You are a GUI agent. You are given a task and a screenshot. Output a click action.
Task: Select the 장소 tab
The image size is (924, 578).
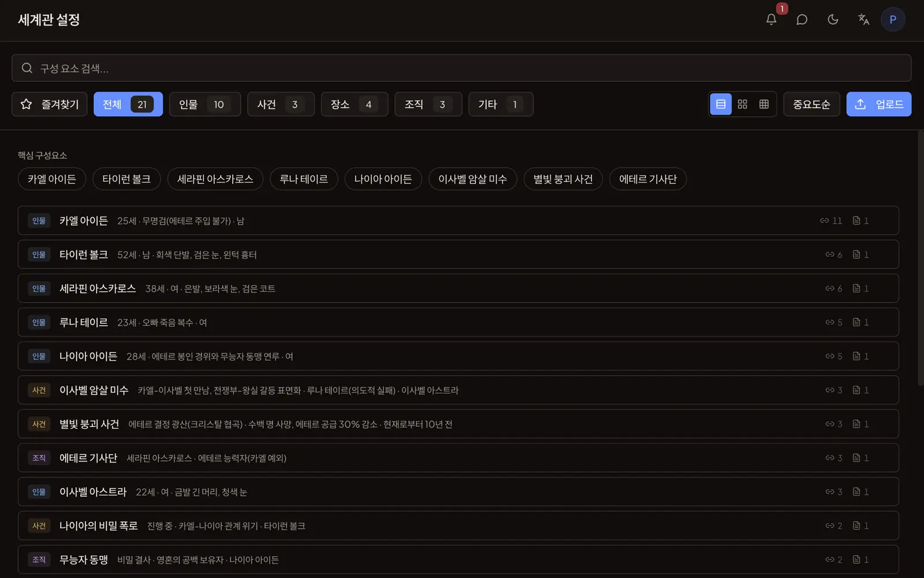point(355,105)
